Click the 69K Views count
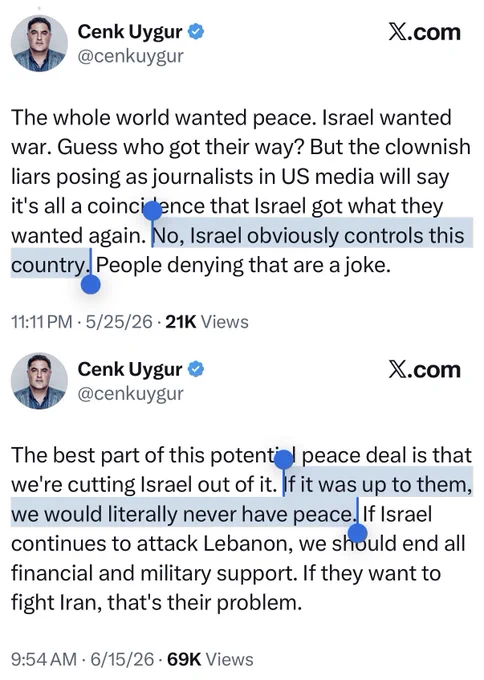Viewport: 484px width, 680px height. coord(210,660)
